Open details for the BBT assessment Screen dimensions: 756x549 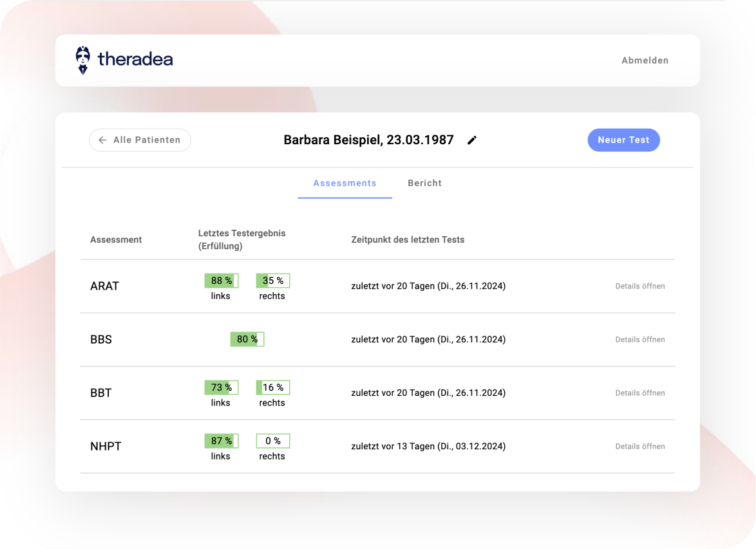pos(639,393)
